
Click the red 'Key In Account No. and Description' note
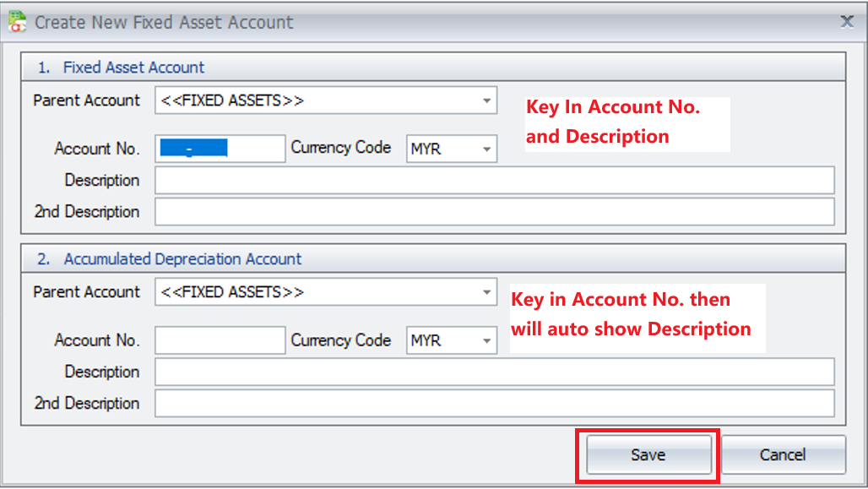(613, 122)
